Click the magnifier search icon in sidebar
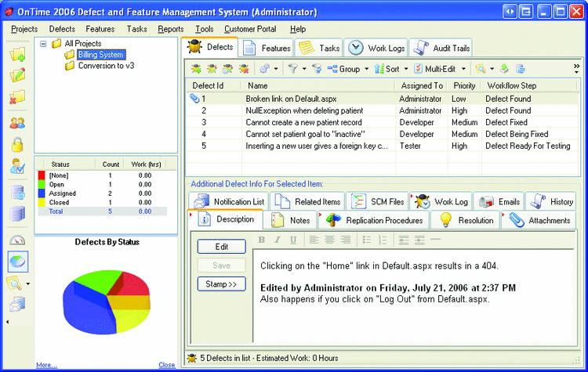588x372 pixels. [x=14, y=284]
